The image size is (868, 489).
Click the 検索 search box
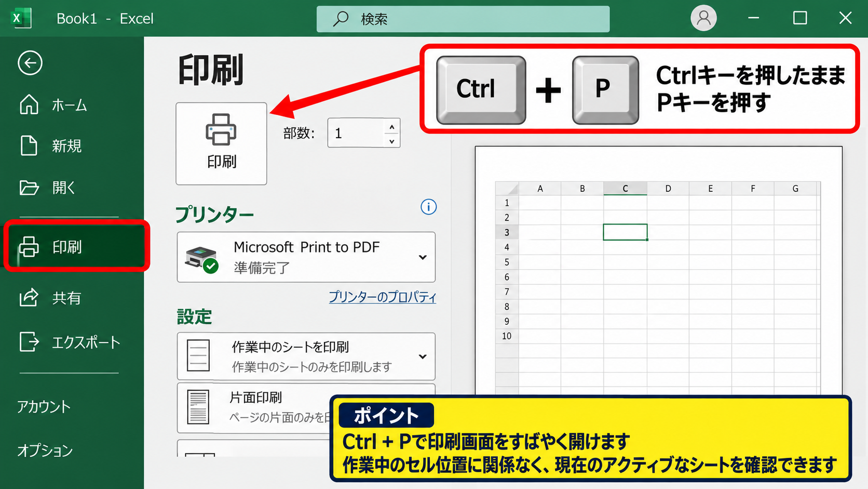coord(463,19)
